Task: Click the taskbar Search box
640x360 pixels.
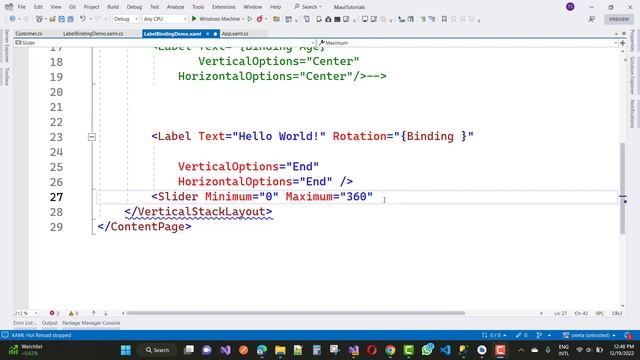Action: click(158, 350)
